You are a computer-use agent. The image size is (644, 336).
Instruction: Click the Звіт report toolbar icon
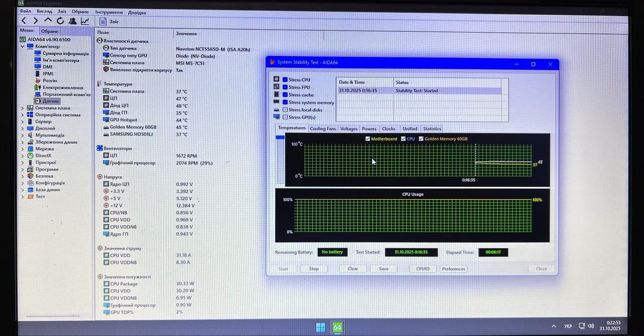click(103, 21)
